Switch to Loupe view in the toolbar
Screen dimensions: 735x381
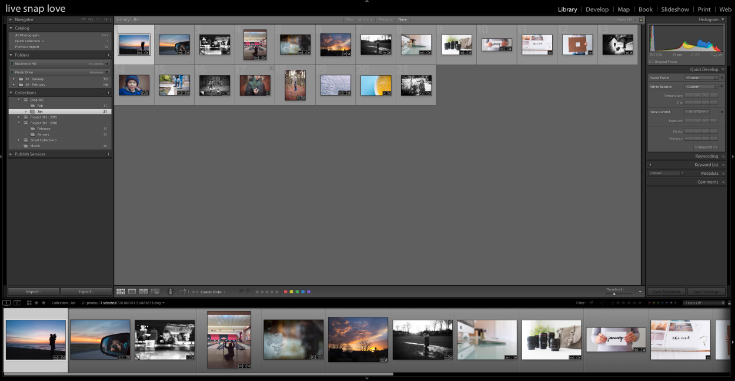[x=132, y=291]
